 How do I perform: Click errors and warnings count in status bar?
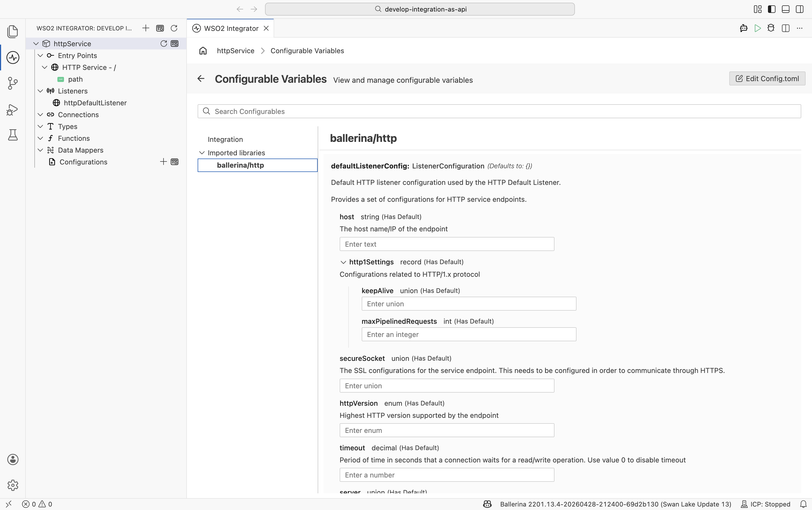click(37, 504)
